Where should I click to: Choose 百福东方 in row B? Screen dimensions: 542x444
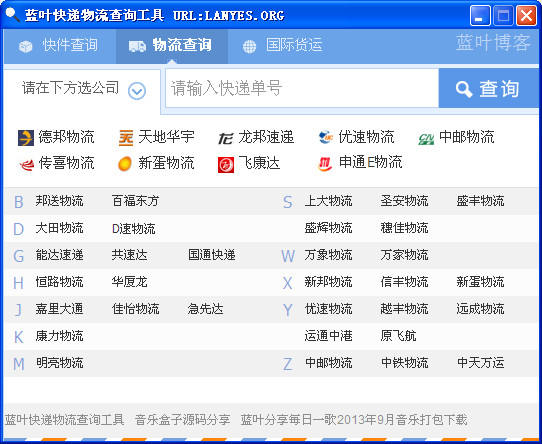[x=136, y=201]
